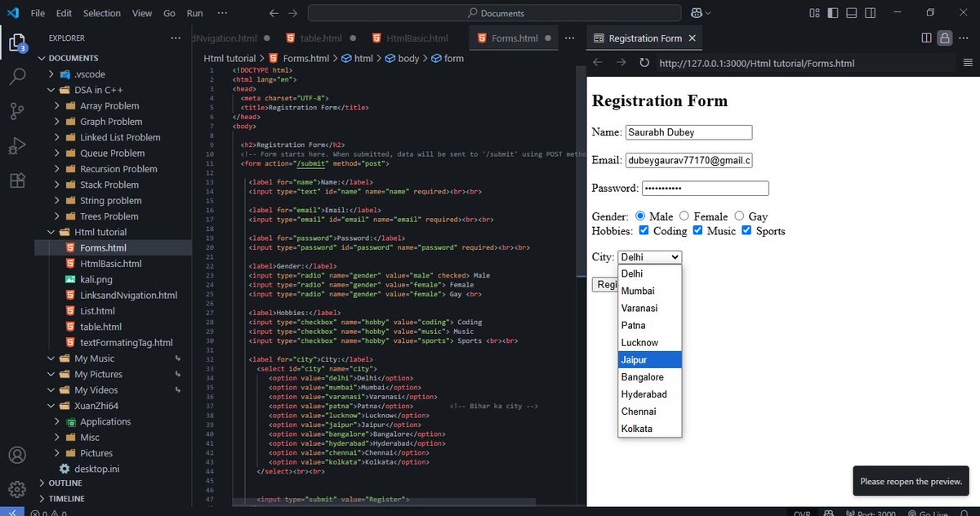Close the Registration Form preview tab
980x516 pixels.
693,38
